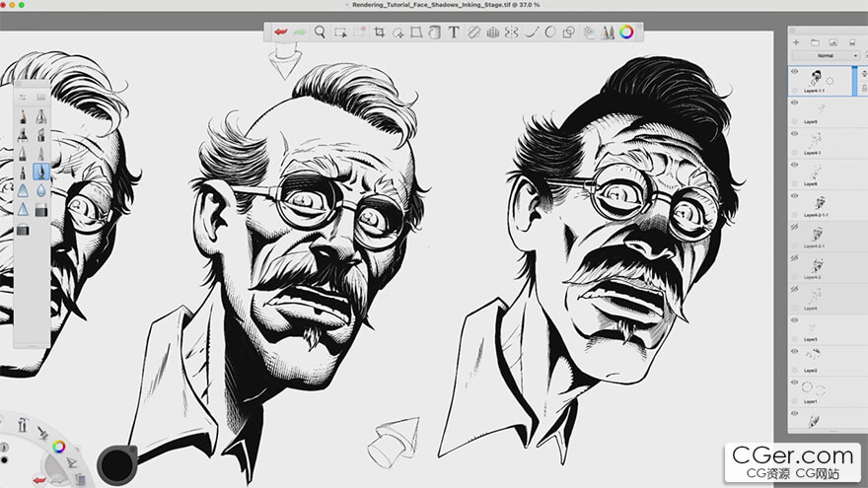Adjust the blue Layer4-1-1 opacity bar
The height and width of the screenshot is (488, 868).
click(x=855, y=81)
